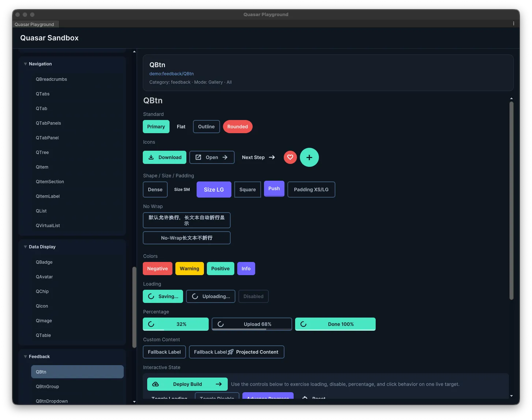The image size is (532, 420).
Task: Click the Upload 68% progress button
Action: coord(252,324)
